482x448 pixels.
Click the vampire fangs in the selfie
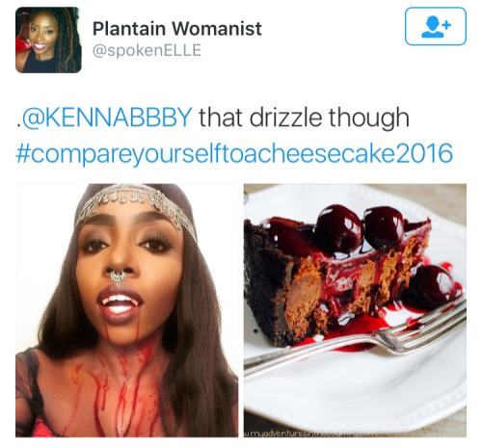point(120,302)
